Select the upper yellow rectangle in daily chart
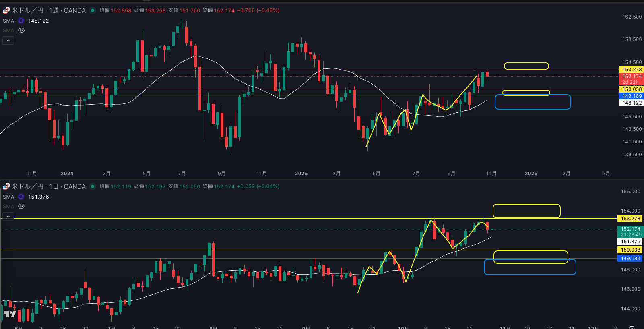The image size is (644, 329). [526, 205]
